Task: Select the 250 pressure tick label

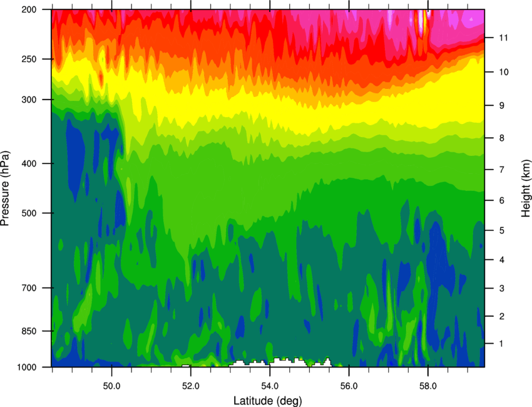Action: 29,59
